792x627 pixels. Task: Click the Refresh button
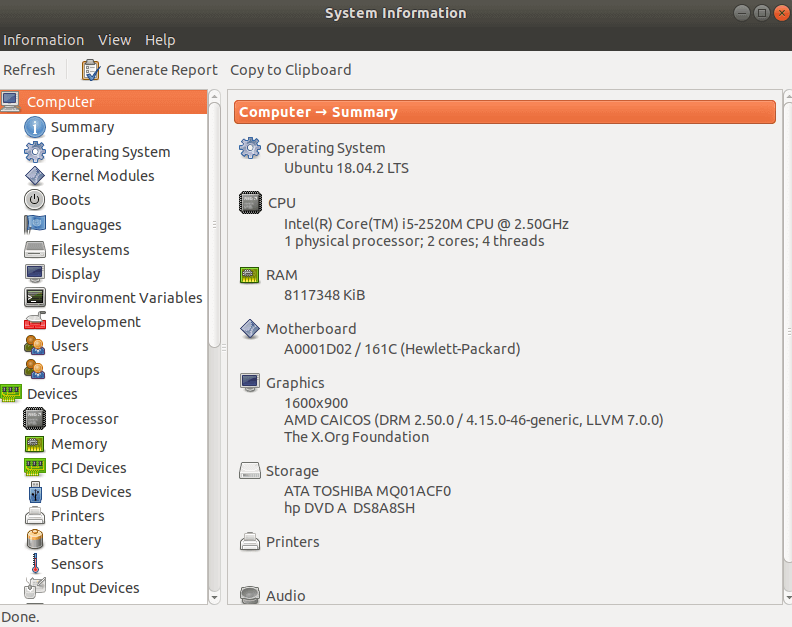pyautogui.click(x=29, y=70)
